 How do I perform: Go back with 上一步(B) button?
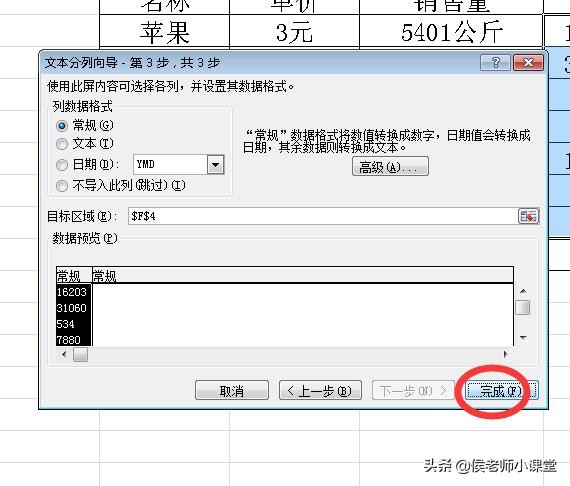[x=320, y=391]
